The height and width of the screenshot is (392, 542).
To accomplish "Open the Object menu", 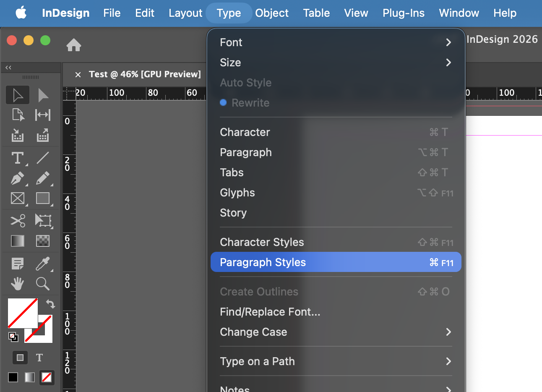I will 272,13.
